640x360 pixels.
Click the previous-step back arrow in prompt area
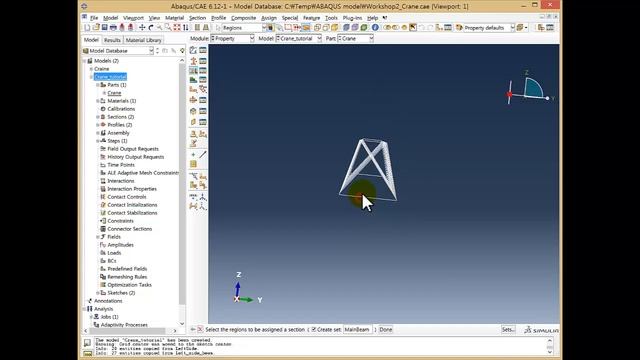(193, 329)
